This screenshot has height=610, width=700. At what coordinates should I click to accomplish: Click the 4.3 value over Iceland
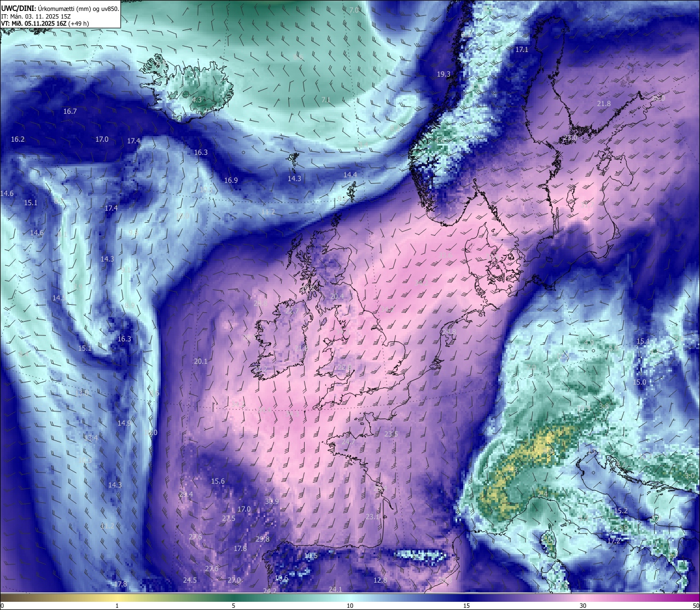[198, 100]
